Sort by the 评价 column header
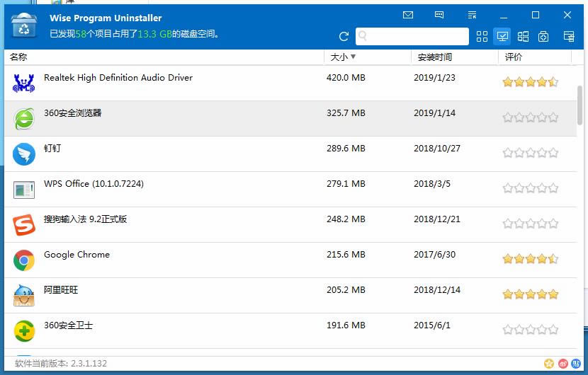The height and width of the screenshot is (375, 588). click(x=514, y=57)
